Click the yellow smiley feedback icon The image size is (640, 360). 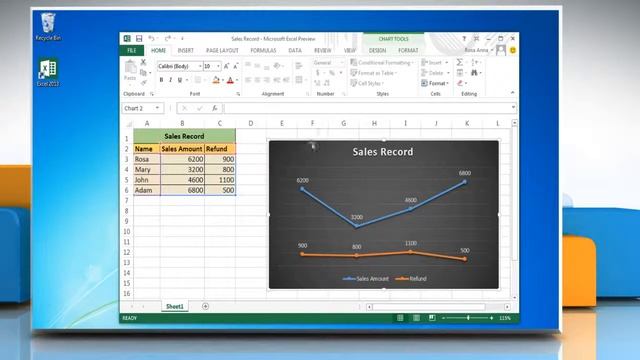tap(513, 50)
